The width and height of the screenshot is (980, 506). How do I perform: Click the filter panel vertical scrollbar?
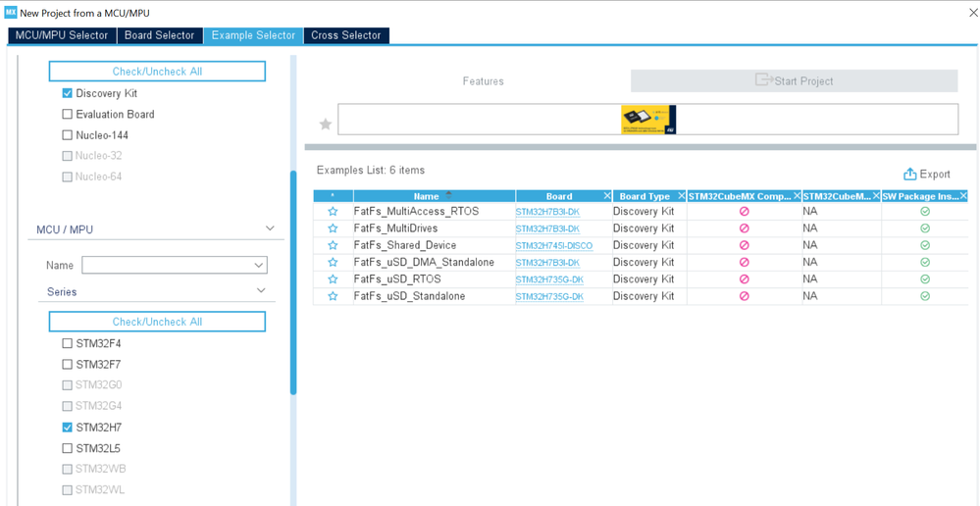tap(293, 282)
